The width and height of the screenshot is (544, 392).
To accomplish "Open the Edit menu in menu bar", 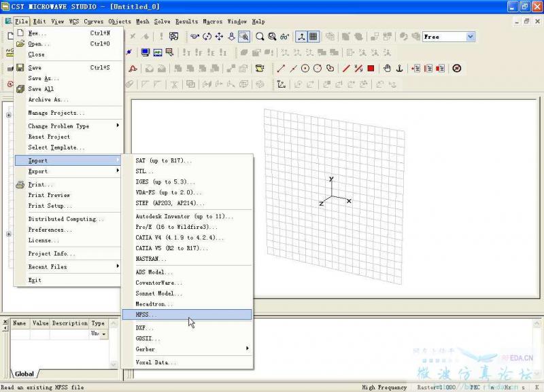I will click(x=39, y=22).
